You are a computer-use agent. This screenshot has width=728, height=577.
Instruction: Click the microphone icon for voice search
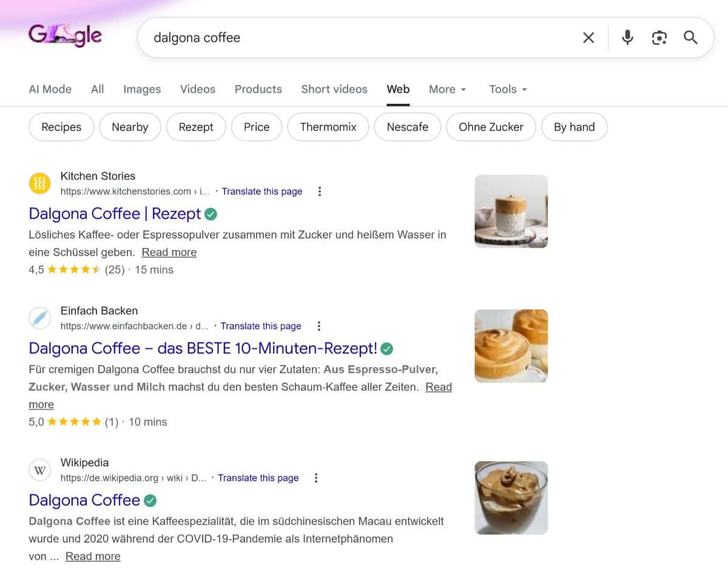point(627,38)
